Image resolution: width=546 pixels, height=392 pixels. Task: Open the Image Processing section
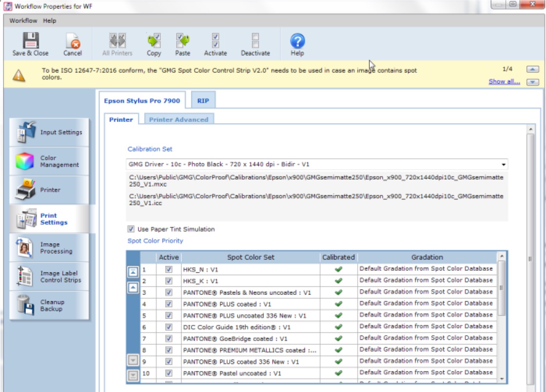point(49,248)
